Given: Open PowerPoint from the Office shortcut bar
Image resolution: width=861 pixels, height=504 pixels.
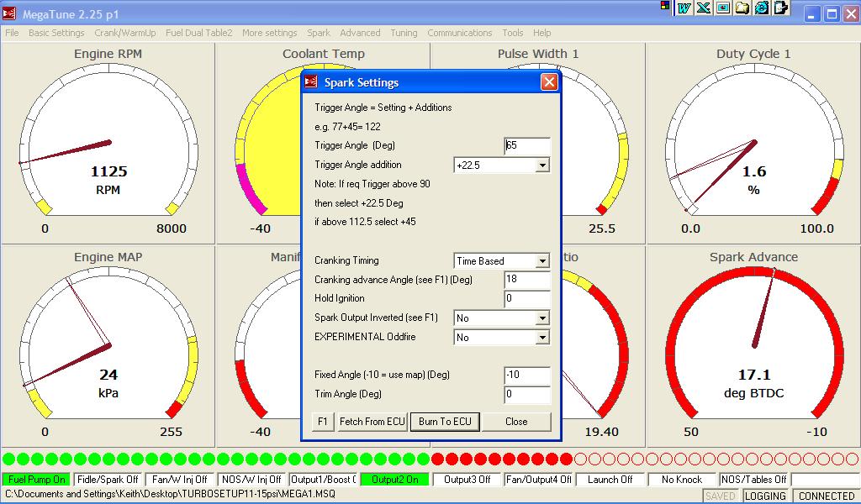Looking at the screenshot, I should click(x=722, y=8).
